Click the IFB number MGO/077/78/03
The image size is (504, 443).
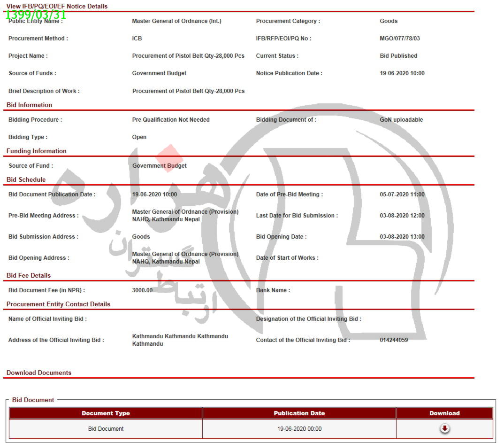click(x=399, y=39)
